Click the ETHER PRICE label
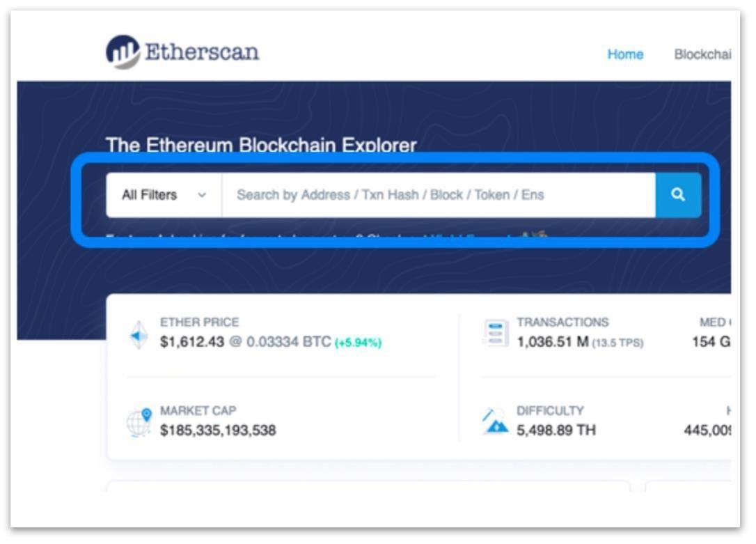The image size is (756, 544). 200,322
